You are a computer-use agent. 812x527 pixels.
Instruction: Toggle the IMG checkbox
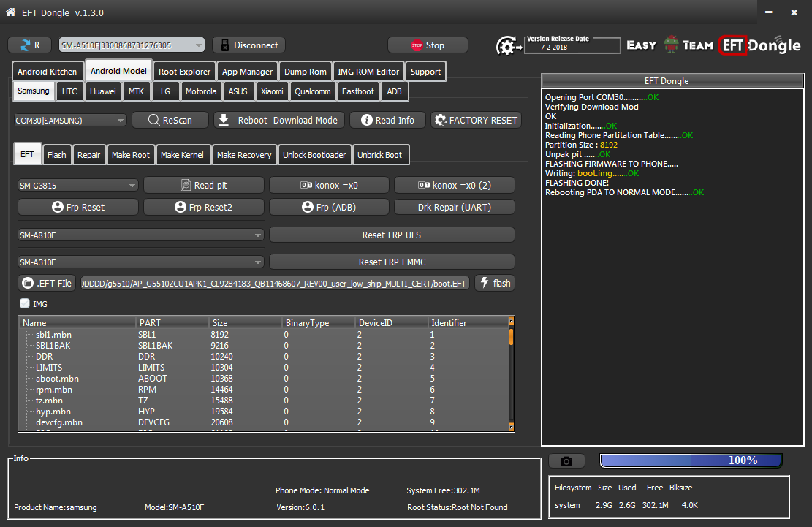tap(24, 303)
